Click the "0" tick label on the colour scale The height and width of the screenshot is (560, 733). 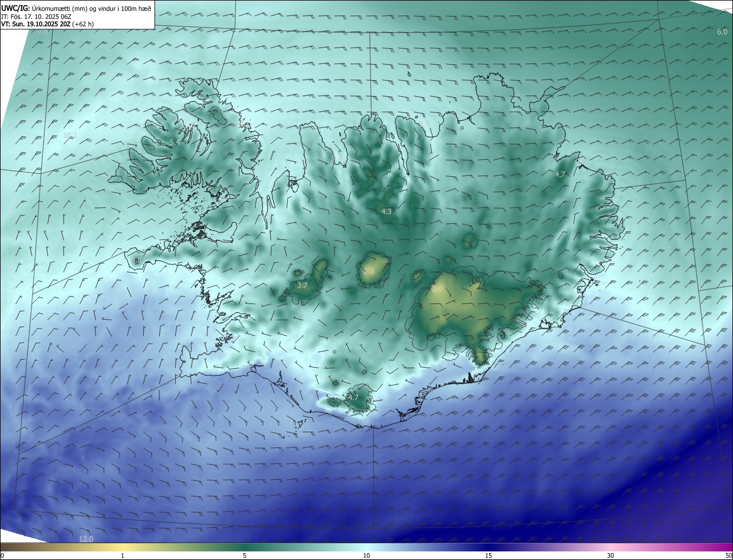2,555
